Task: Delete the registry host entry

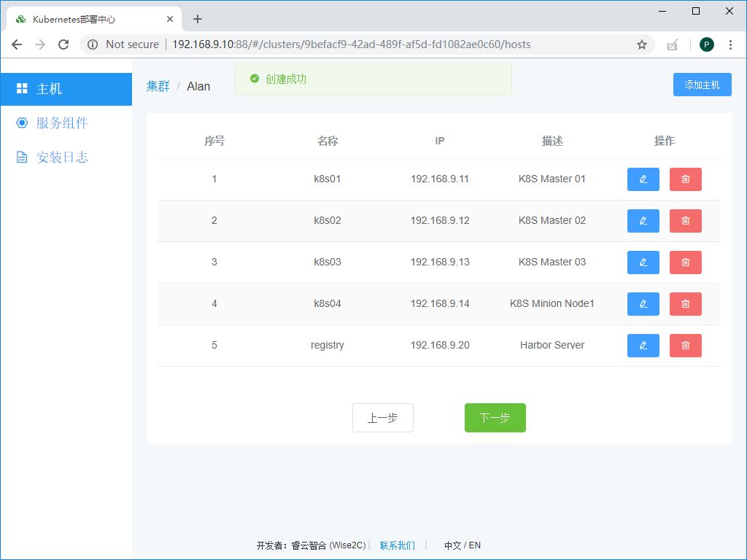Action: click(x=686, y=345)
